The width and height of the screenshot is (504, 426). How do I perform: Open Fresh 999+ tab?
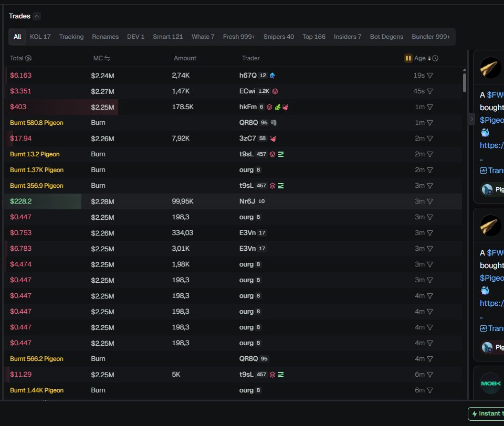pos(239,37)
